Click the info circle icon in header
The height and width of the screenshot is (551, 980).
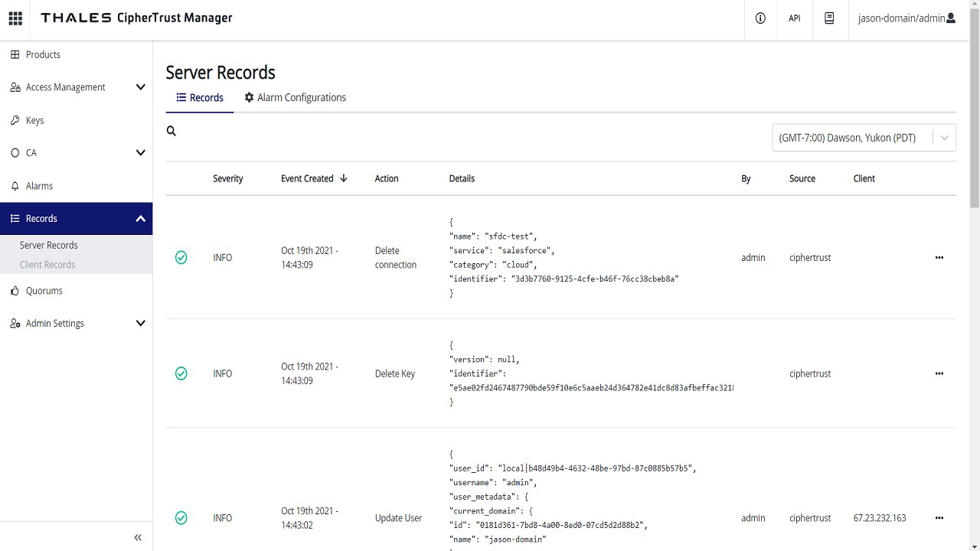760,18
